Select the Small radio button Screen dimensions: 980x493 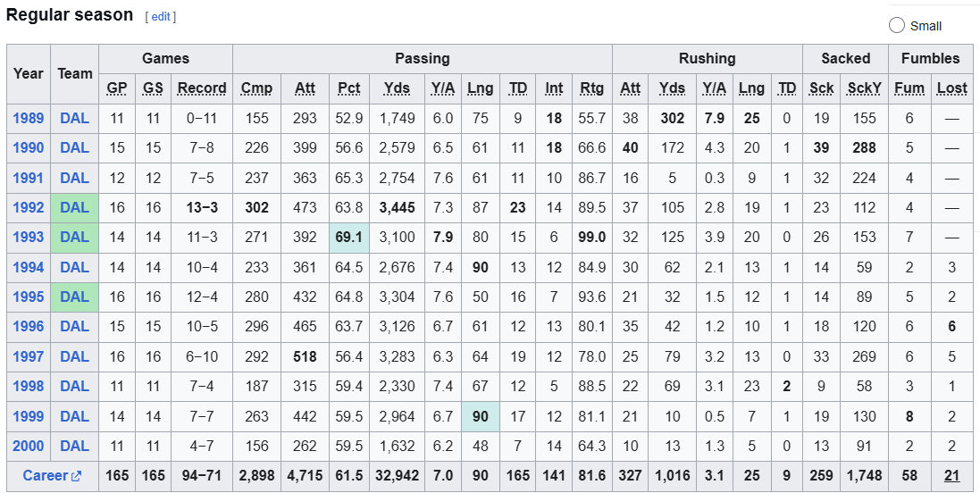[x=896, y=26]
